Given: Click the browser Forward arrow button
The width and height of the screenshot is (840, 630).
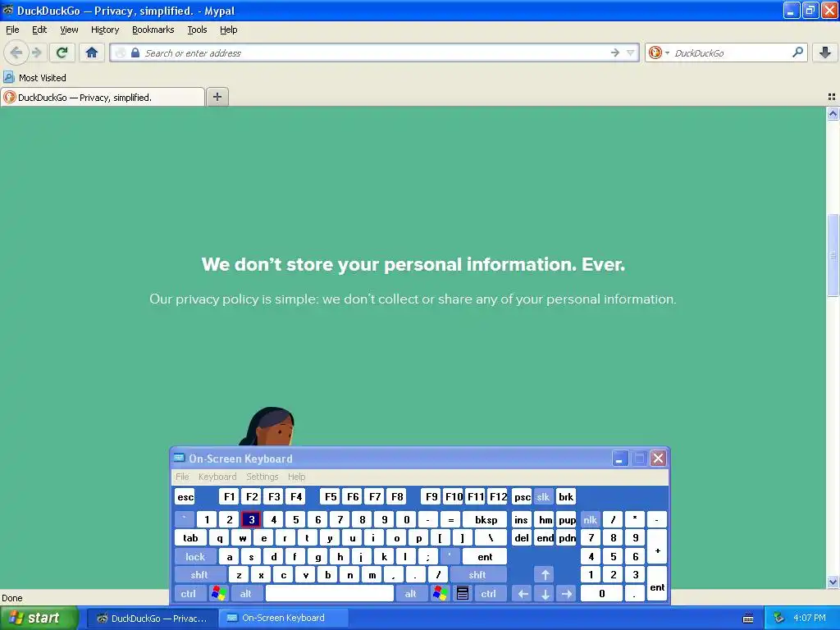Looking at the screenshot, I should pyautogui.click(x=36, y=52).
